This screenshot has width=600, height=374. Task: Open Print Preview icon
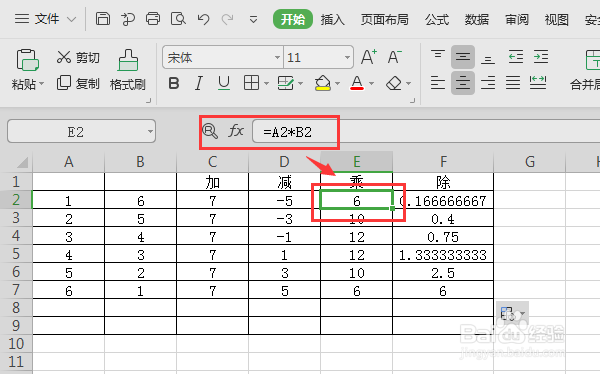[178, 19]
